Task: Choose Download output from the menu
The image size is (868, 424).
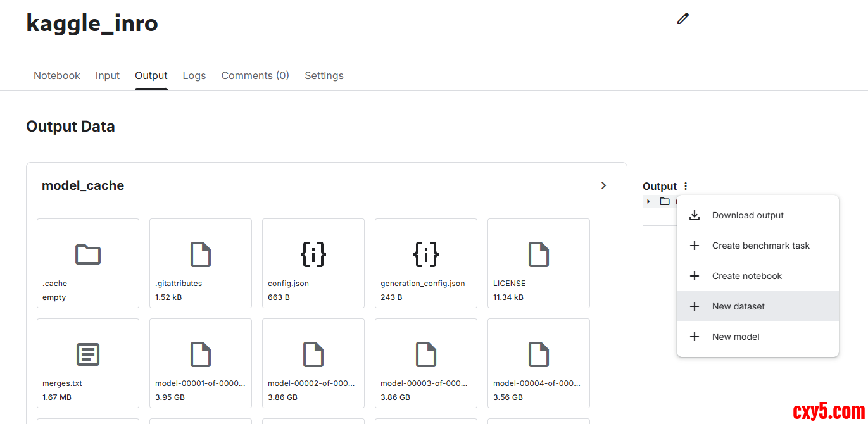Action: click(748, 215)
